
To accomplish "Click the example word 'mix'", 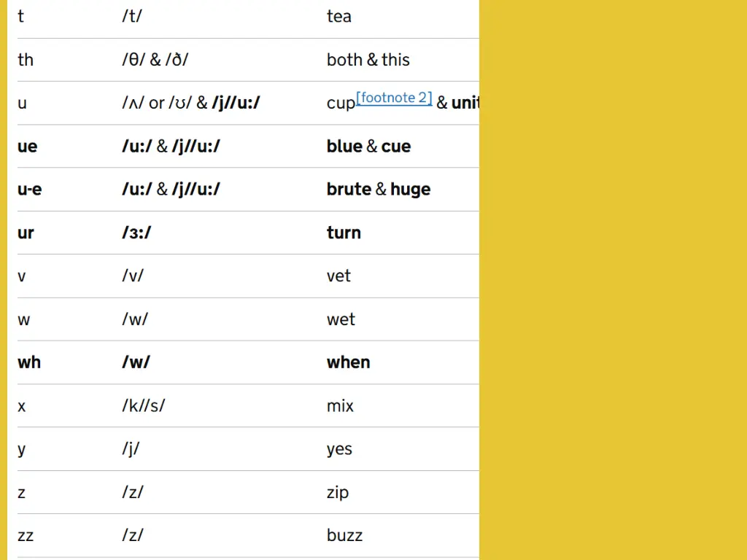I will pos(340,405).
